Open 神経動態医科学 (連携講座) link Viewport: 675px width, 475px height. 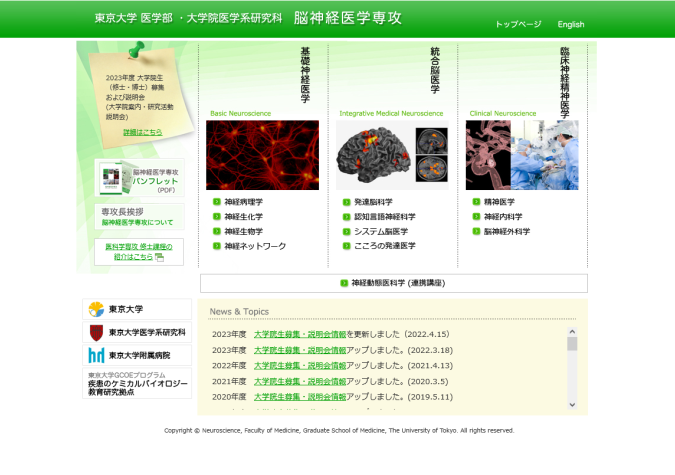398,283
